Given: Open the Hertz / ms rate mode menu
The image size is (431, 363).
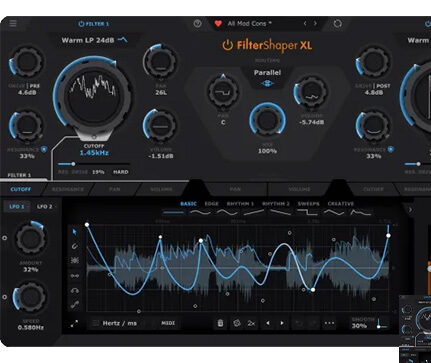Looking at the screenshot, I should click(x=119, y=323).
